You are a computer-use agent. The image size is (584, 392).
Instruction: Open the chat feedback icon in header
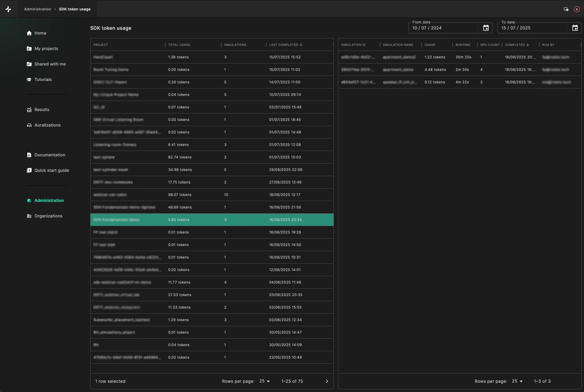coord(566,9)
